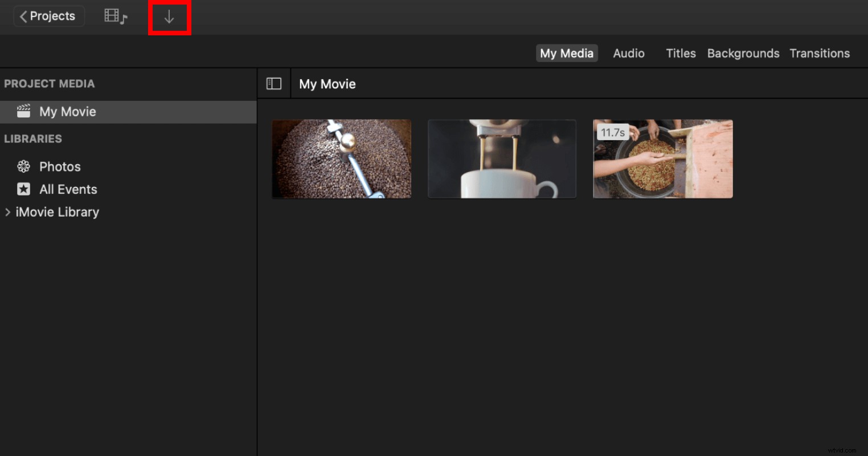Expand the Libraries section
The image size is (868, 456).
[33, 139]
